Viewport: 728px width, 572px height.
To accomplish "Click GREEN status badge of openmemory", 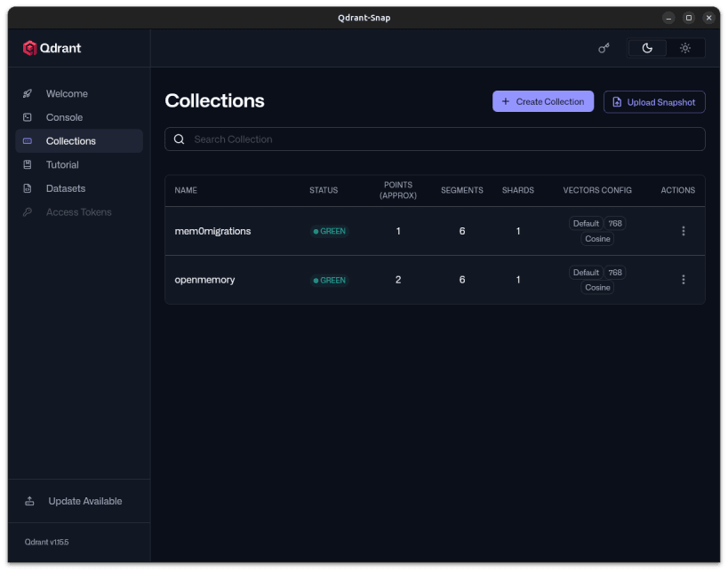I will 329,280.
